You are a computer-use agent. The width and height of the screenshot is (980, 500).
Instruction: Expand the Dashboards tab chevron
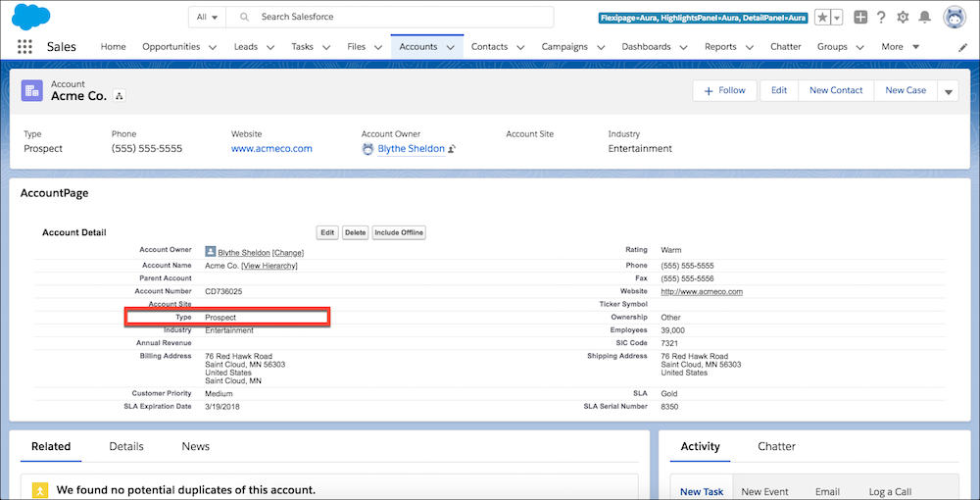[x=684, y=47]
